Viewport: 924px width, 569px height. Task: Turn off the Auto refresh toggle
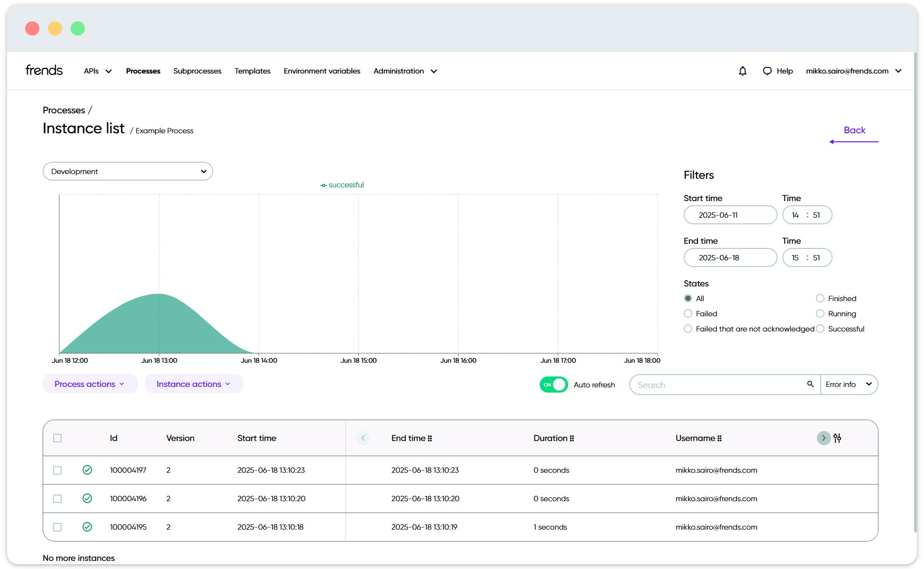point(553,385)
